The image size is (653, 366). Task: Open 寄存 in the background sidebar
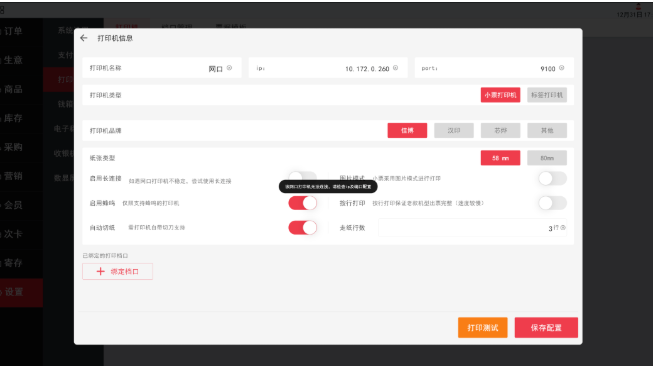pos(12,263)
